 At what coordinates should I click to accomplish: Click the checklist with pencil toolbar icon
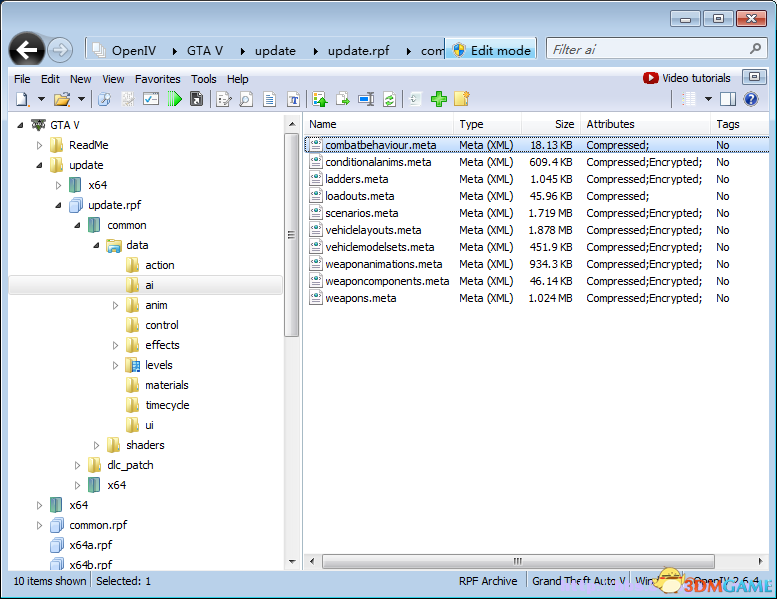click(224, 100)
